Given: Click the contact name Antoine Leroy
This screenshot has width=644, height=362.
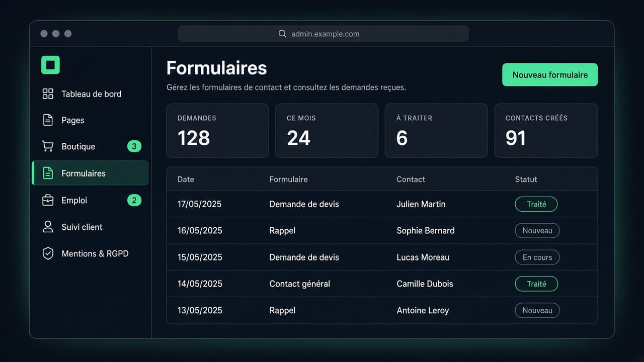Looking at the screenshot, I should pyautogui.click(x=423, y=311).
